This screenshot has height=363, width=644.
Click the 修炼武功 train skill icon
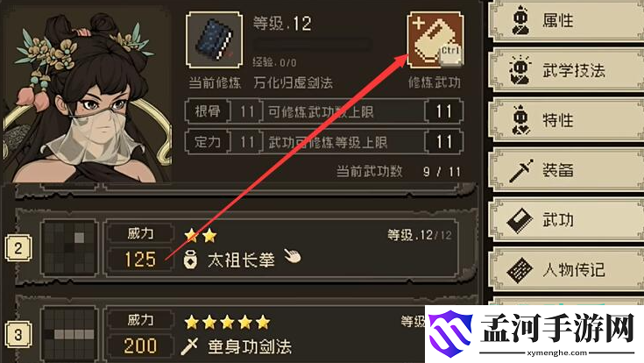pos(435,39)
